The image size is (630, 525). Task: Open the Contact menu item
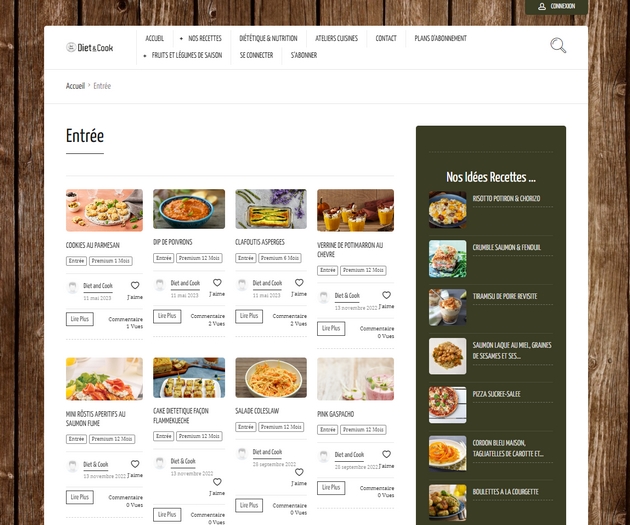tap(386, 38)
